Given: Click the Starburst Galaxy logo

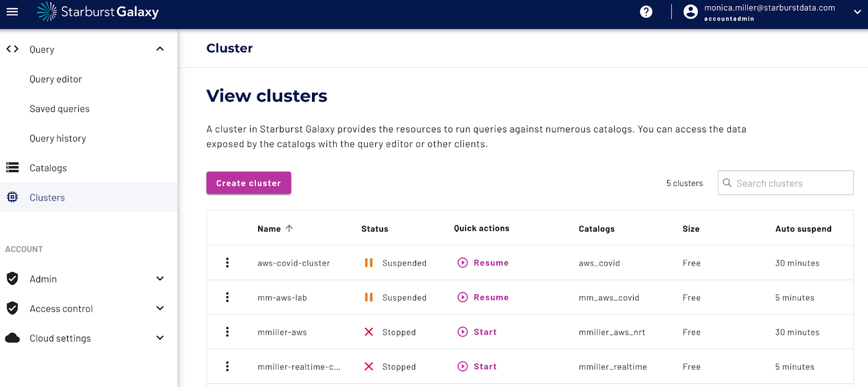Looking at the screenshot, I should coord(98,12).
